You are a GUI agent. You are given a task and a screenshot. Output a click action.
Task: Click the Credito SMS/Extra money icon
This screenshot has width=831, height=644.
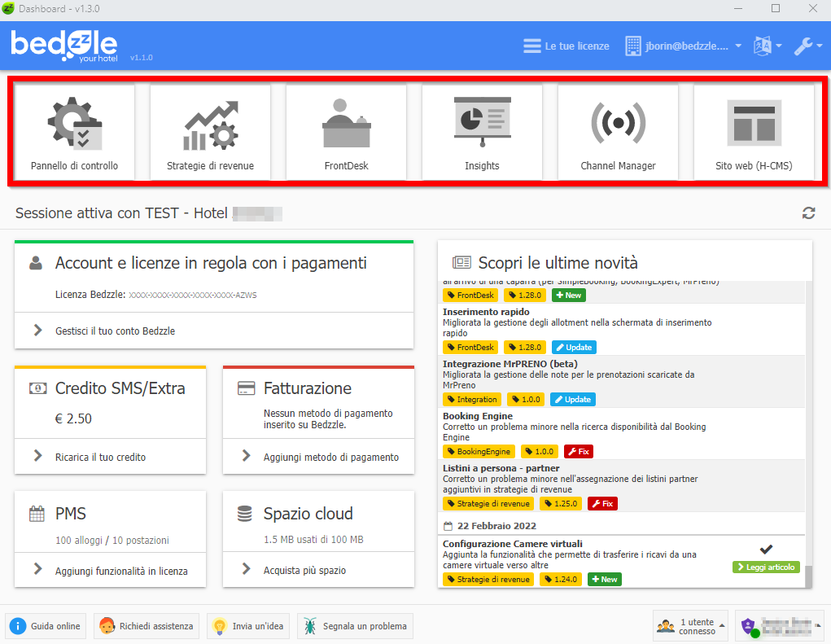point(37,388)
